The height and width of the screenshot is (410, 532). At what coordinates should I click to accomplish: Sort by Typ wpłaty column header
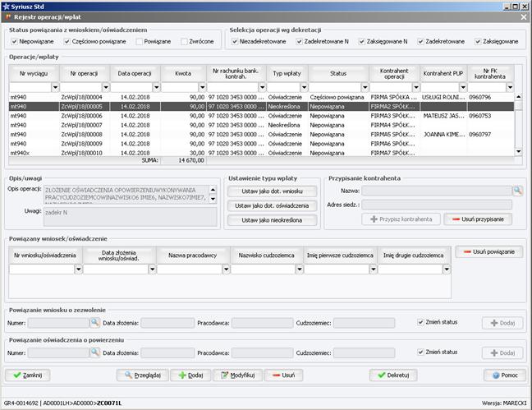(287, 73)
